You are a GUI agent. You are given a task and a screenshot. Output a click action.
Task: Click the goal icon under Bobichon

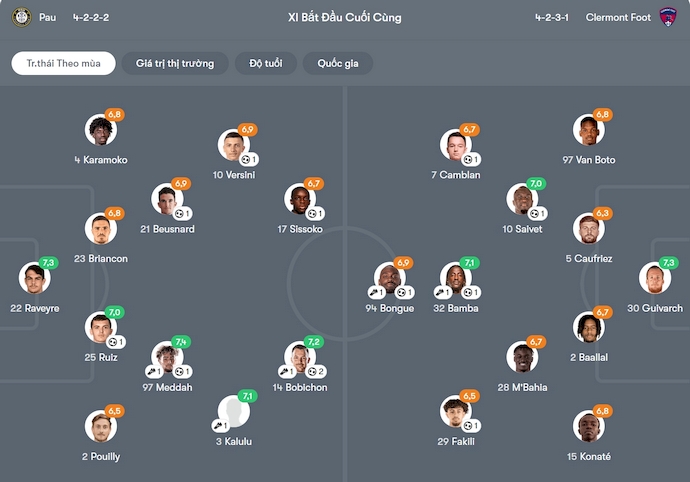coord(313,372)
